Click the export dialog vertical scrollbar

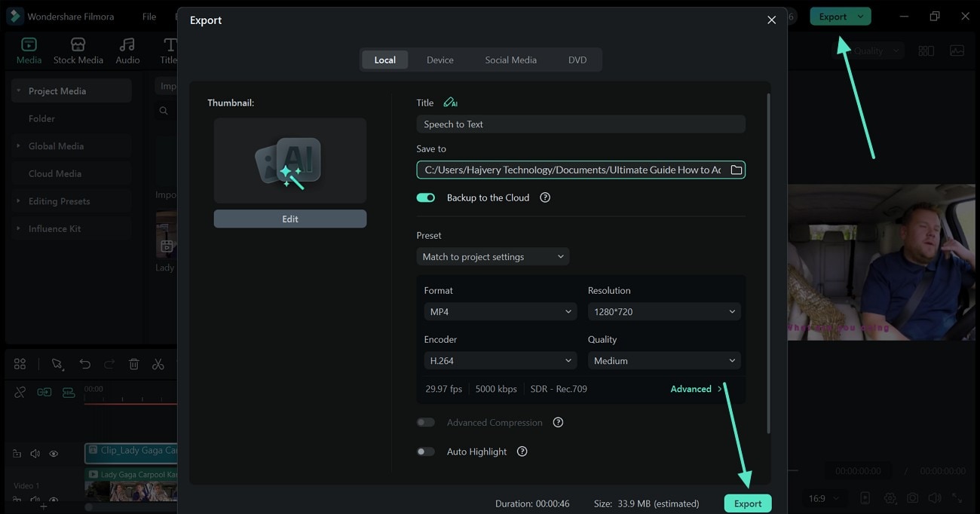point(768,264)
